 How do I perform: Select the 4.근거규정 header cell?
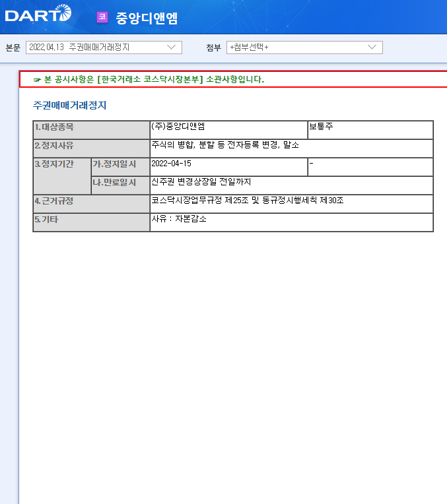91,204
